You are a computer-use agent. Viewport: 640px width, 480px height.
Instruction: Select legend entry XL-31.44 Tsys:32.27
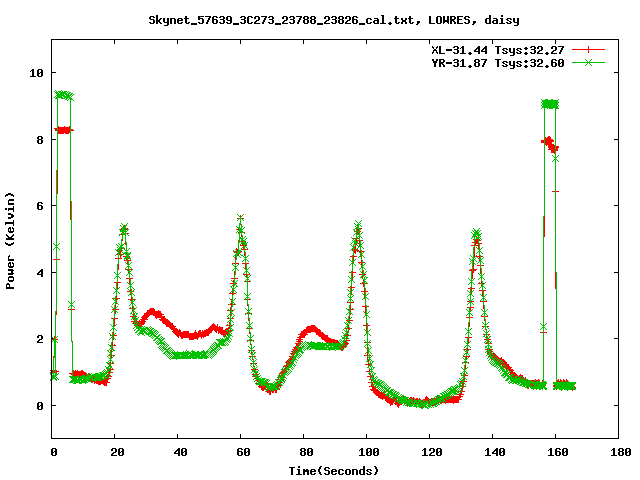pyautogui.click(x=498, y=50)
